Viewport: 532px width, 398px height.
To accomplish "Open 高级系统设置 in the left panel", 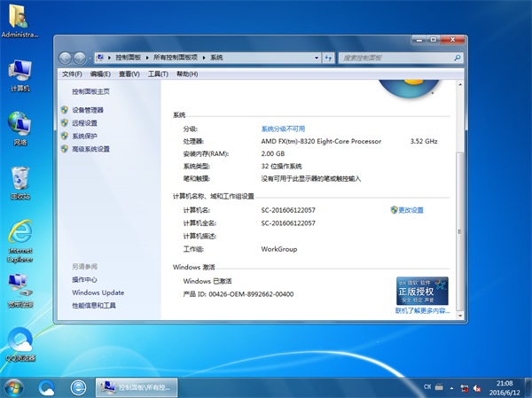I will (90, 149).
